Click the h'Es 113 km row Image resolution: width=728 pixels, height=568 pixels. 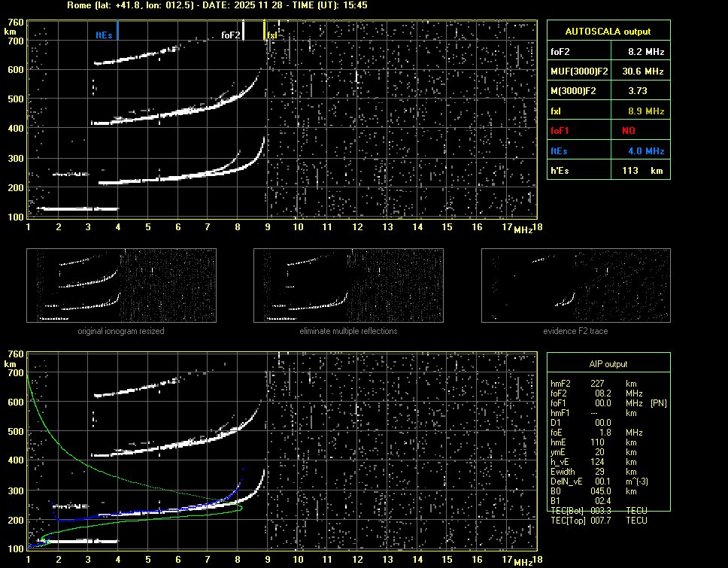pos(608,170)
